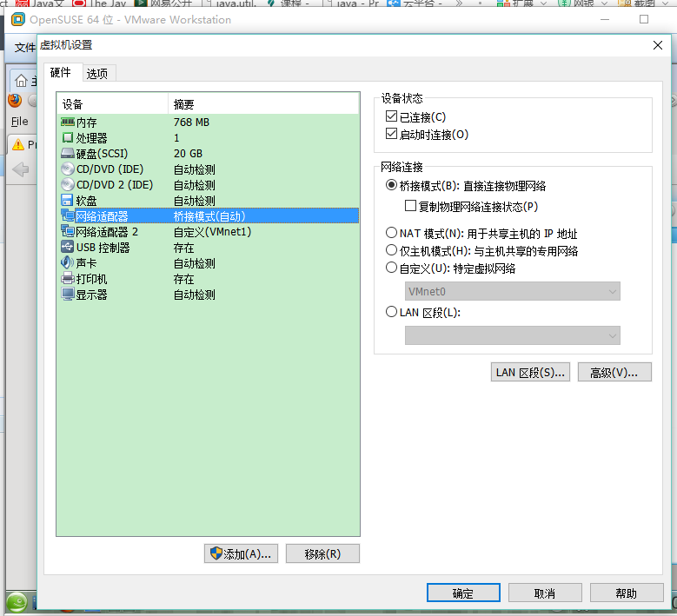
Task: Close the virtual machine settings dialog
Action: pyautogui.click(x=658, y=45)
